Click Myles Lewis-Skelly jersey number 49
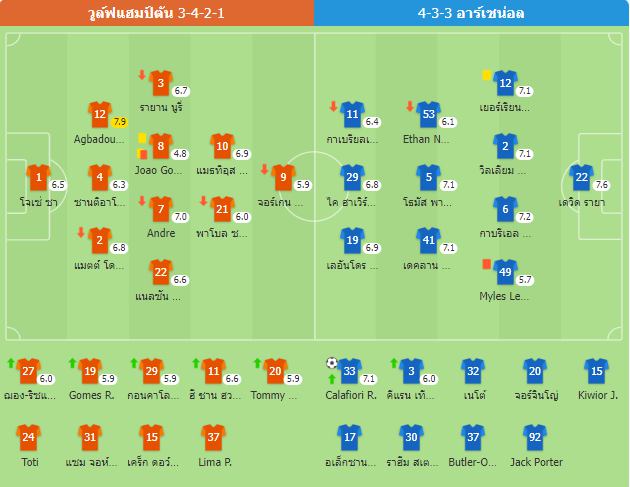 pyautogui.click(x=505, y=272)
